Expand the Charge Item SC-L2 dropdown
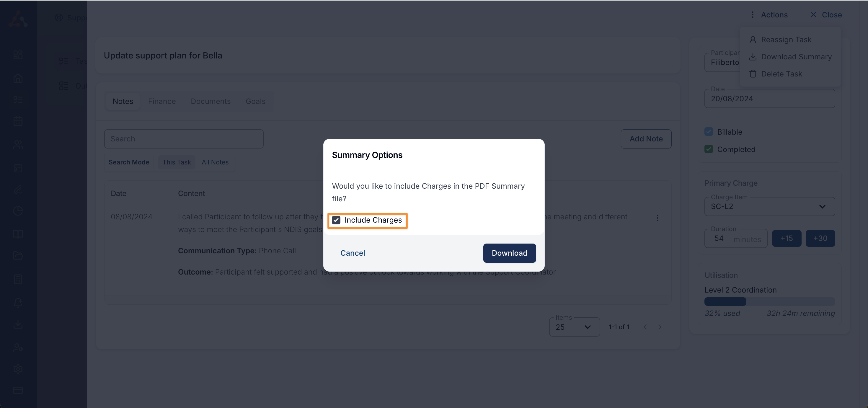The height and width of the screenshot is (408, 868). (x=769, y=207)
